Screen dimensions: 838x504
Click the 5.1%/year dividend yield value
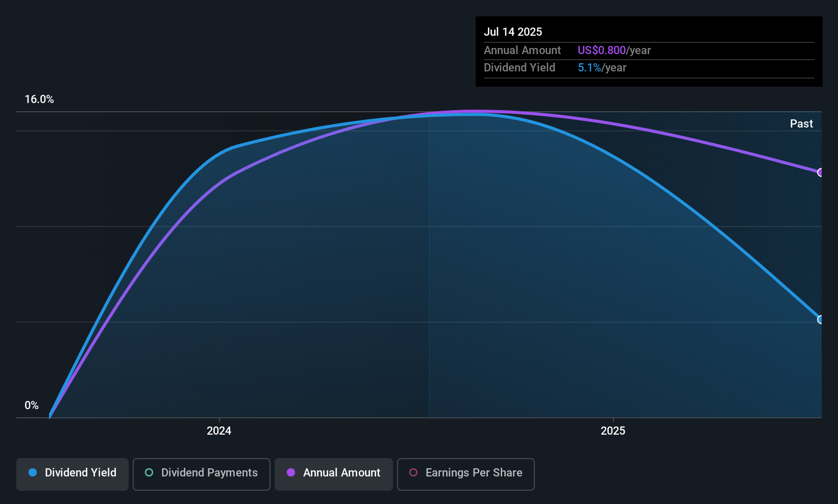[602, 67]
